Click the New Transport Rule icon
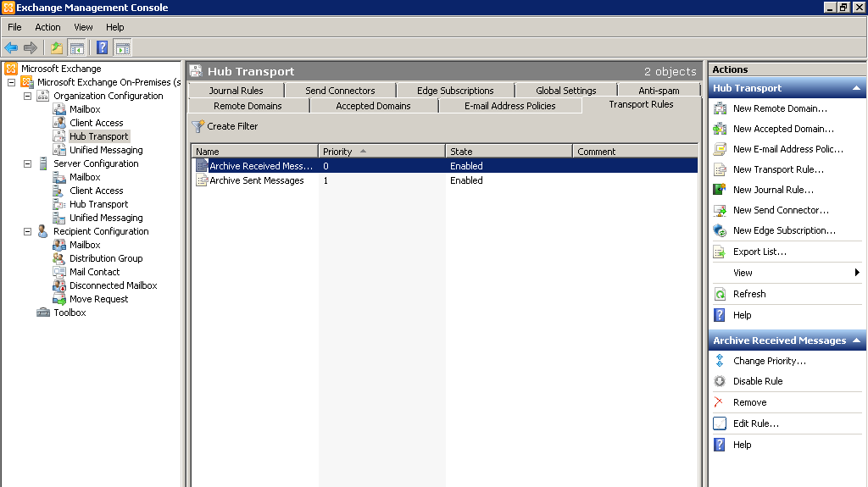Screen dimensions: 868x487 (720, 169)
